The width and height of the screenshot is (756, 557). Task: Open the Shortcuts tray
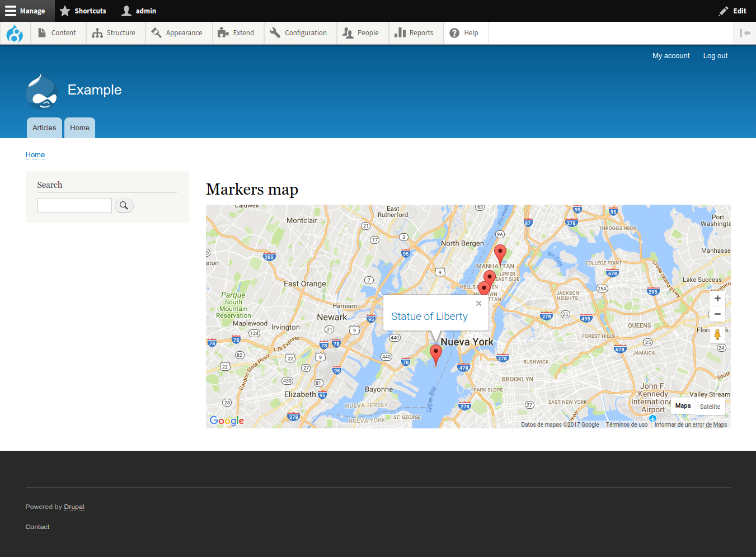(x=83, y=11)
